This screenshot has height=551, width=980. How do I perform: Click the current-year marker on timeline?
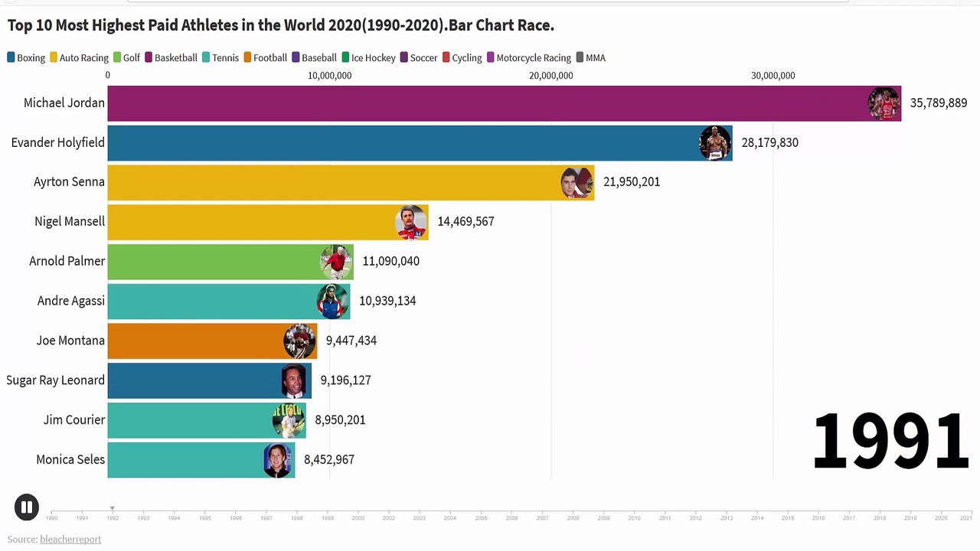click(x=113, y=508)
